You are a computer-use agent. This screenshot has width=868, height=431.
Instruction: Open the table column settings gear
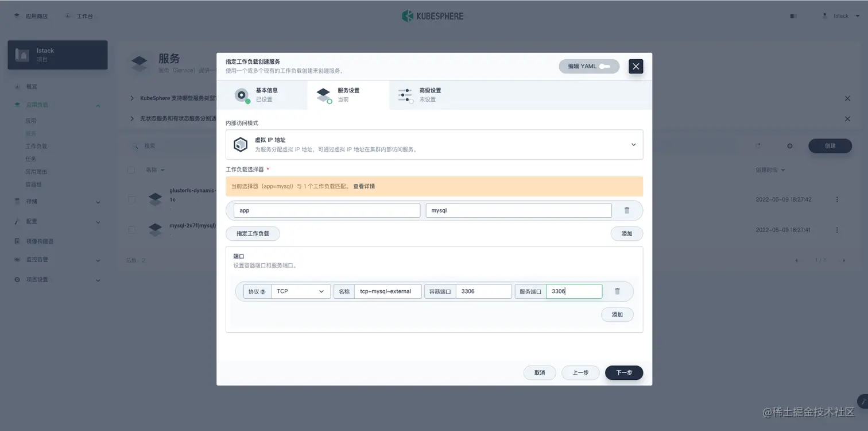click(x=790, y=146)
